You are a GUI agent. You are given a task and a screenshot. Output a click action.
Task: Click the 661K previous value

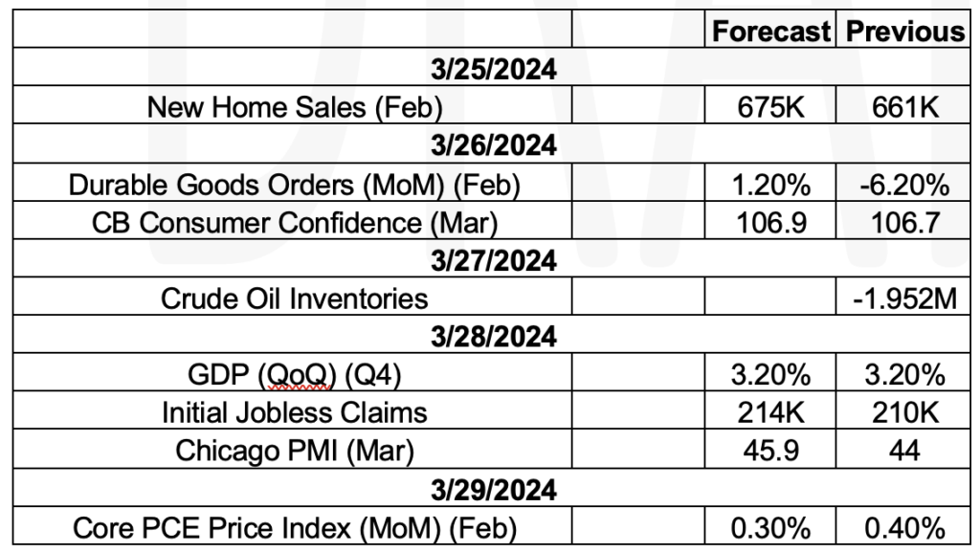point(903,105)
